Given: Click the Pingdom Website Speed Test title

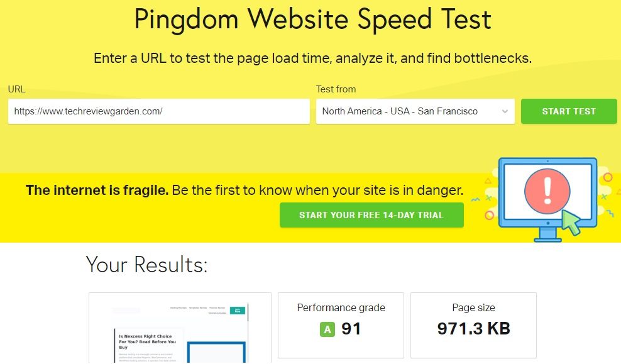Looking at the screenshot, I should pyautogui.click(x=313, y=19).
